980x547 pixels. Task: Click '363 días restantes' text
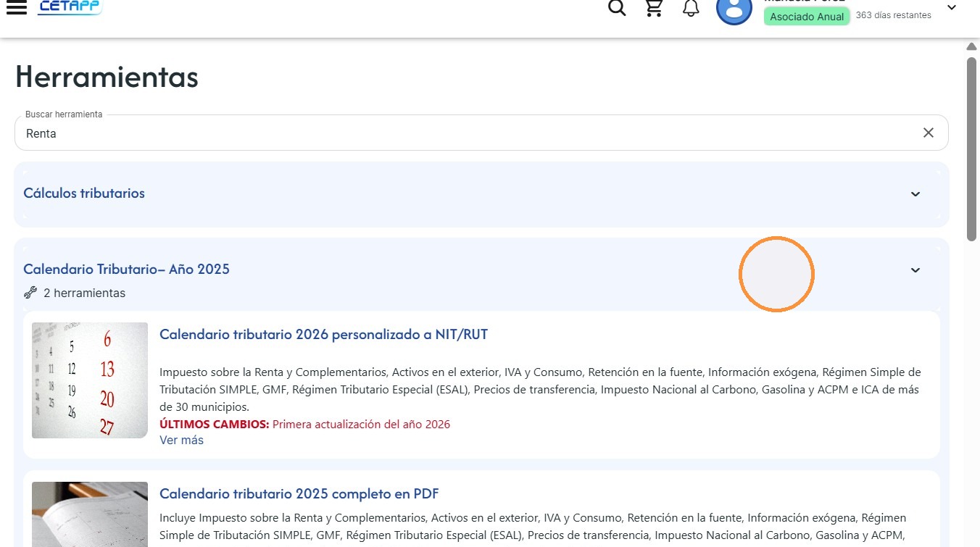click(x=893, y=15)
